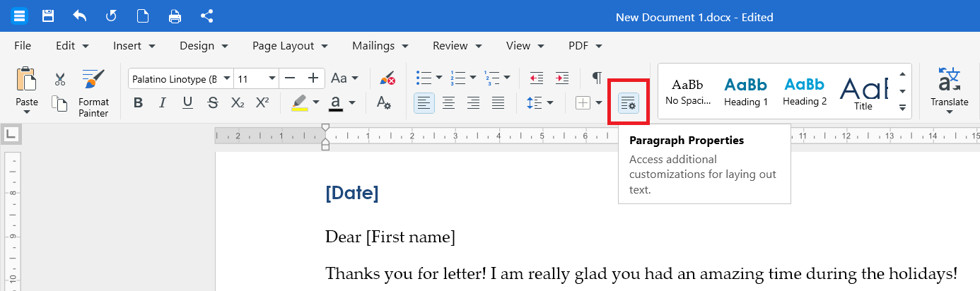Open the PDF menu
980x291 pixels.
[x=585, y=45]
